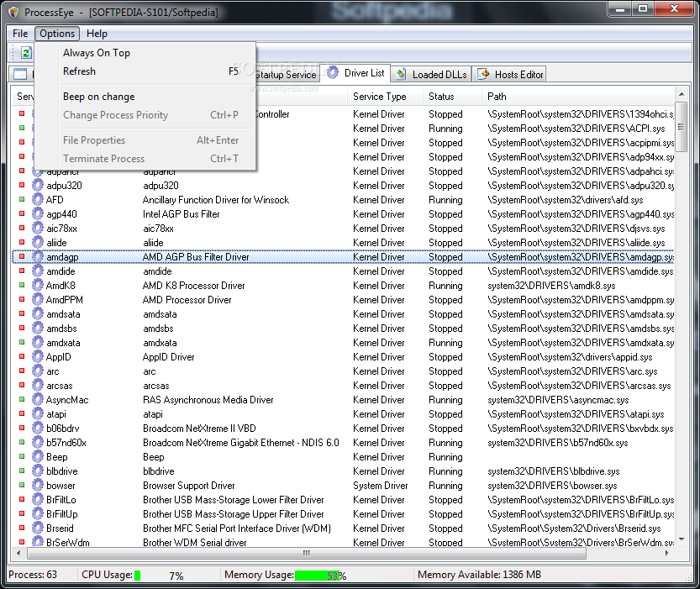Click the gear icon beside b57nd60x
The height and width of the screenshot is (589, 700).
[38, 442]
